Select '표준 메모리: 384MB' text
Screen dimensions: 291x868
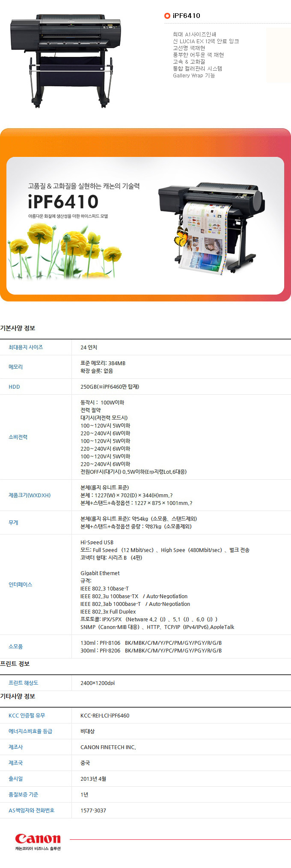pos(103,363)
